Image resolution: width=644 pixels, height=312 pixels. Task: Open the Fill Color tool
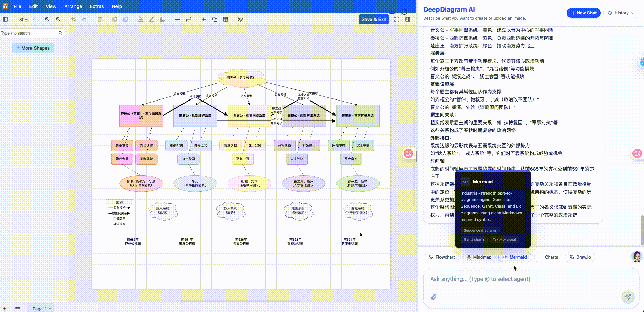[141, 19]
